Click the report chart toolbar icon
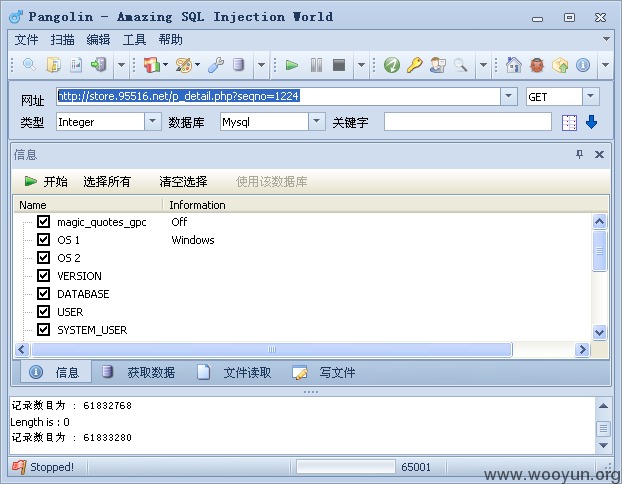622x484 pixels. pyautogui.click(x=76, y=65)
